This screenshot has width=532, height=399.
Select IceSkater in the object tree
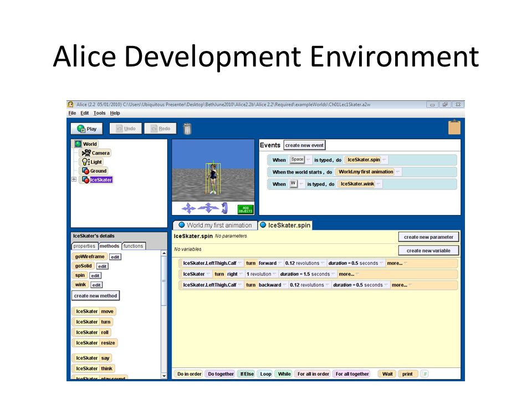(x=97, y=180)
